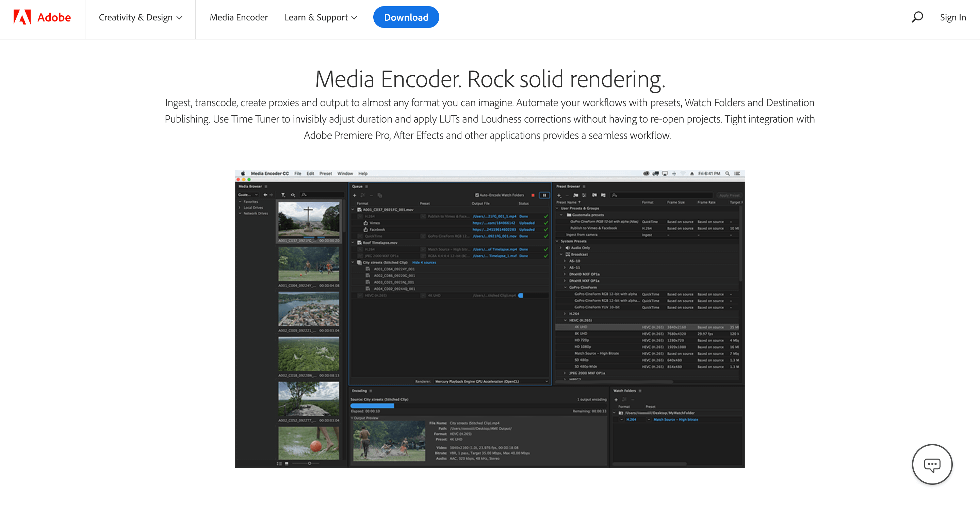Click the Spotlight search icon in Mac menu bar

pos(728,174)
